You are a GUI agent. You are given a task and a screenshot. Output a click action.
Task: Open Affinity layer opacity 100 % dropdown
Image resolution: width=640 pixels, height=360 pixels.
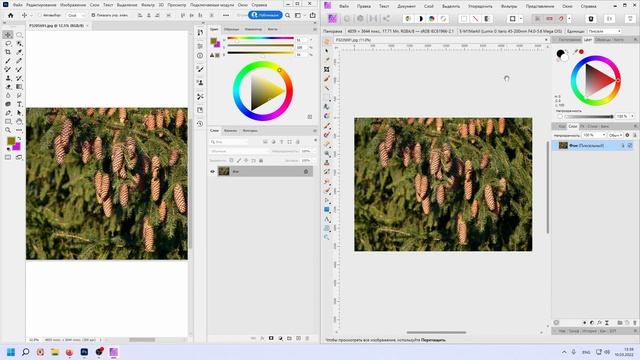tap(594, 135)
